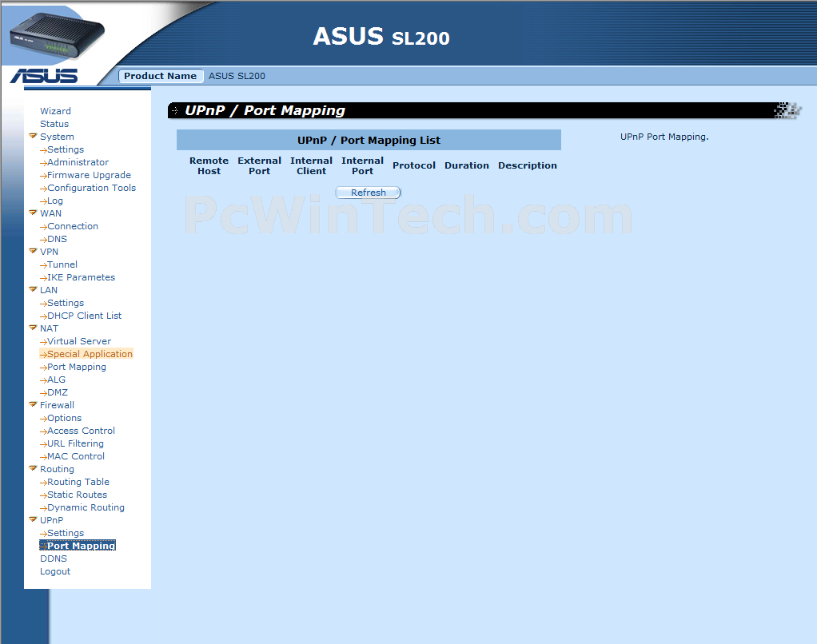Collapse the System menu triangle icon
Screen dimensions: 817x644
[33, 136]
